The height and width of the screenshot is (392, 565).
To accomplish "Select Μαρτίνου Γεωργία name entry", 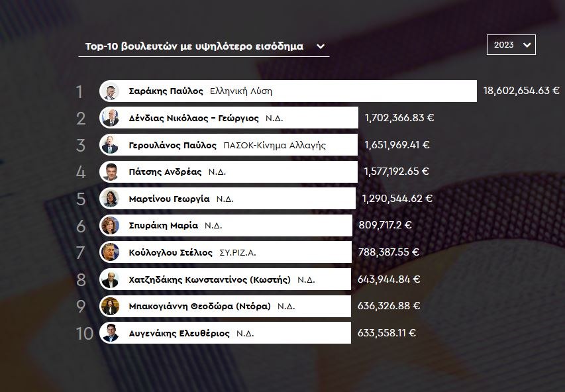I will pyautogui.click(x=169, y=199).
